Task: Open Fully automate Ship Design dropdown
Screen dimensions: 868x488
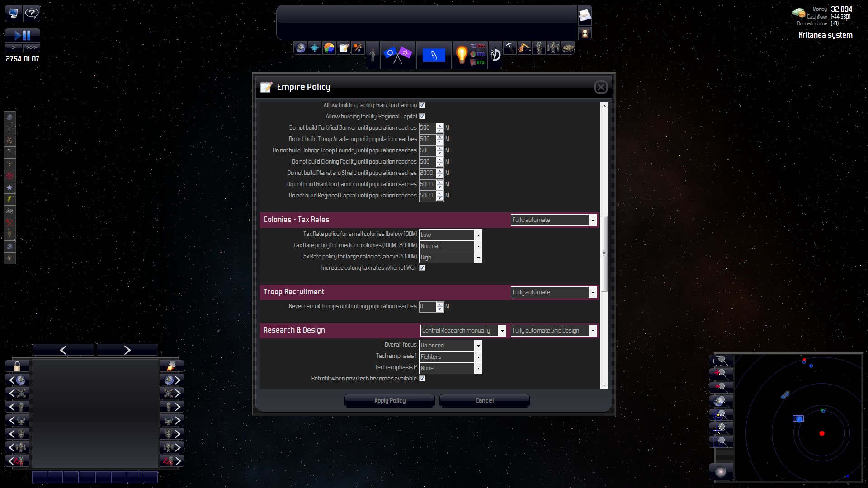Action: click(554, 331)
